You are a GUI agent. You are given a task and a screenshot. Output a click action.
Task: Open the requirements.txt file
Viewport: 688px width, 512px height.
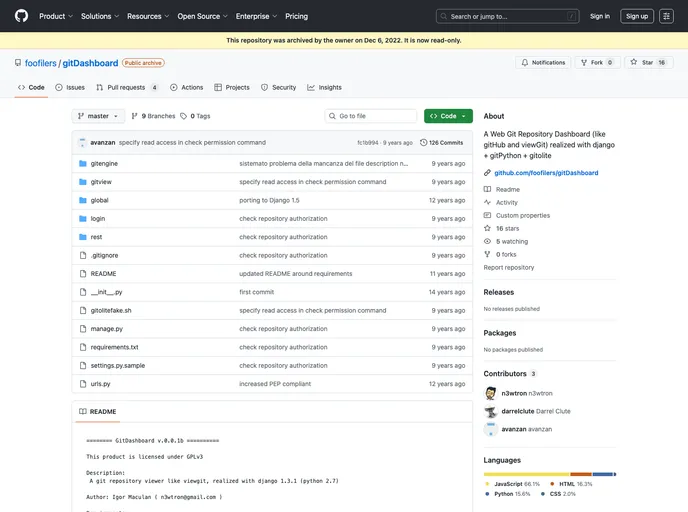tap(115, 347)
